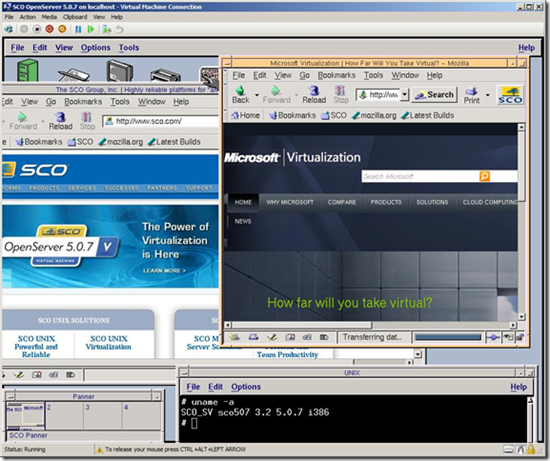Click the Ctrl+Alt+Del icon in VM toolbar
The height and width of the screenshot is (461, 550).
coord(9,29)
